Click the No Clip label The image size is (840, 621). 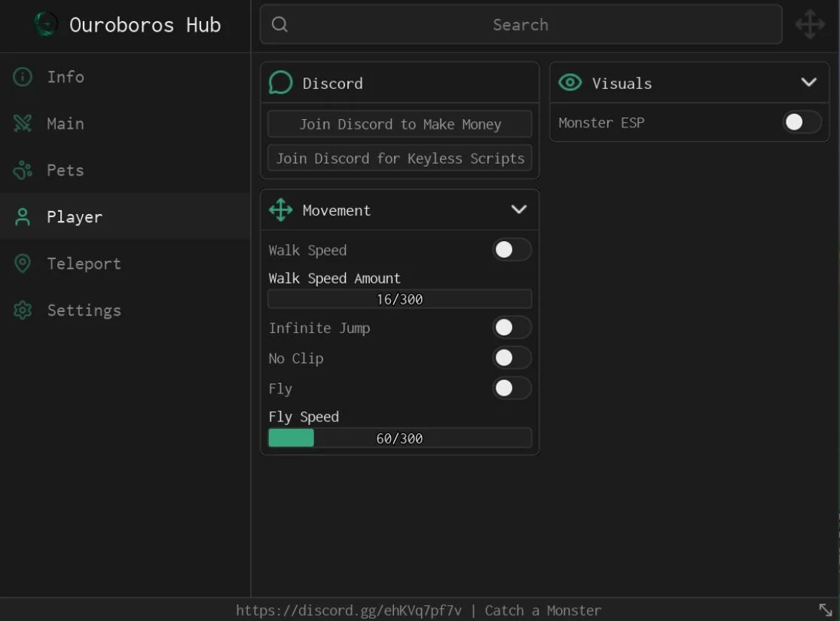[x=296, y=359]
